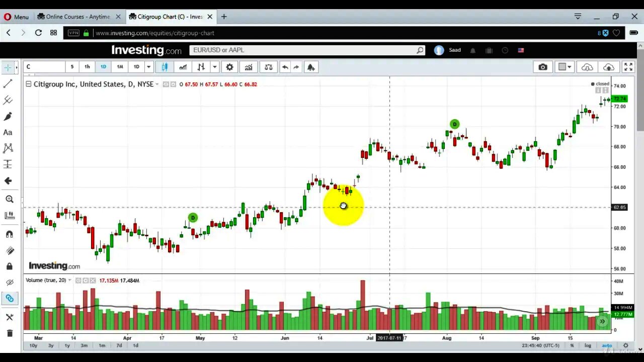The image size is (644, 362).
Task: Open Opera speed dial grid icon
Action: click(x=53, y=33)
